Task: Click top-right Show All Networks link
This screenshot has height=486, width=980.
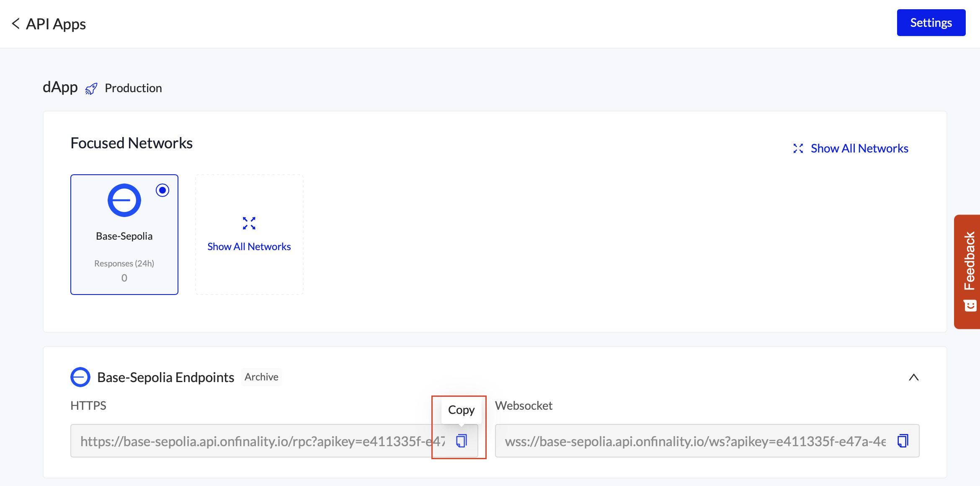Action: [x=859, y=148]
